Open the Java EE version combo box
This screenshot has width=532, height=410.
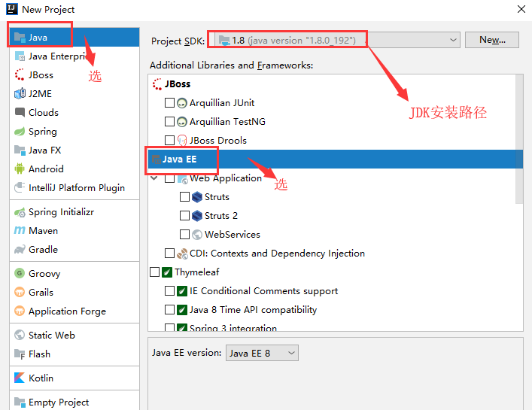262,353
